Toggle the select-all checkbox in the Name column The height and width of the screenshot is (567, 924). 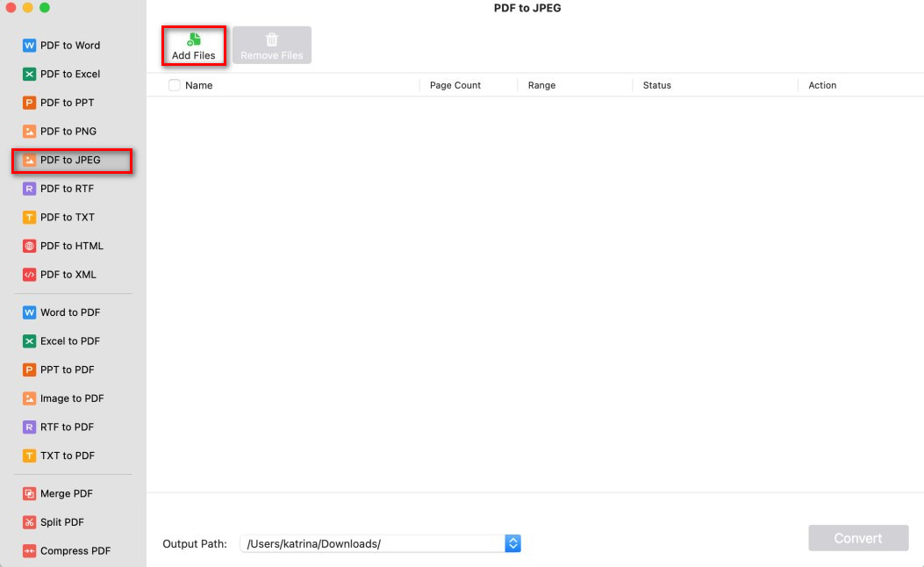[x=172, y=85]
